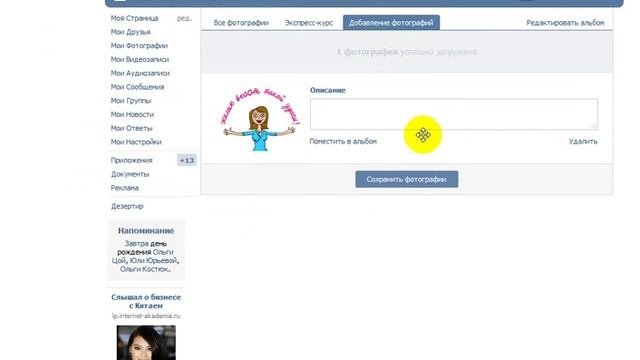Screen dimensions: 640x360
Task: Click the ip.internet-akademia.ru ad address
Action: point(146,316)
